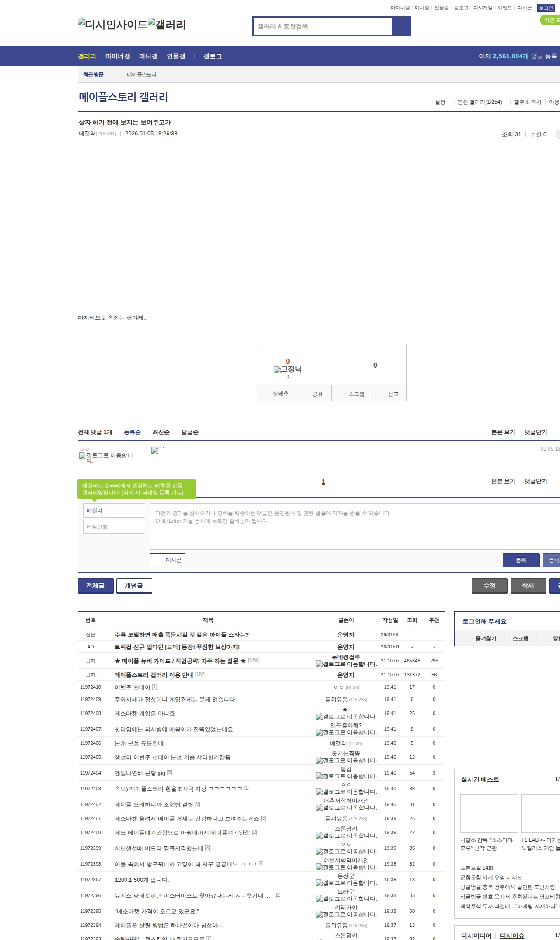Switch to the 디시이슈 tab in the sidebar
The width and height of the screenshot is (560, 940).
[512, 936]
